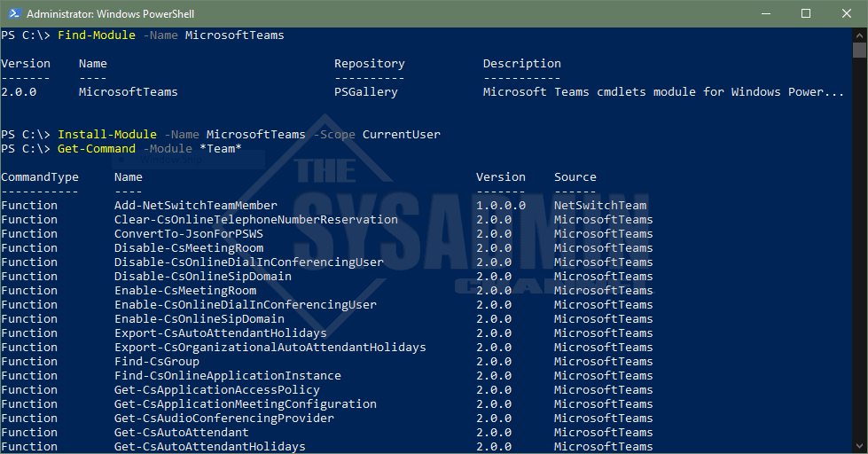Click 'PSGallery' repository value
Viewport: 868px width, 454px height.
[x=366, y=92]
